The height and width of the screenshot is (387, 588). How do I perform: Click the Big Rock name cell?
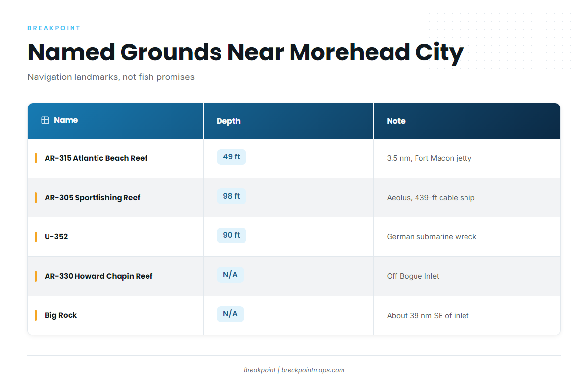[116, 315]
